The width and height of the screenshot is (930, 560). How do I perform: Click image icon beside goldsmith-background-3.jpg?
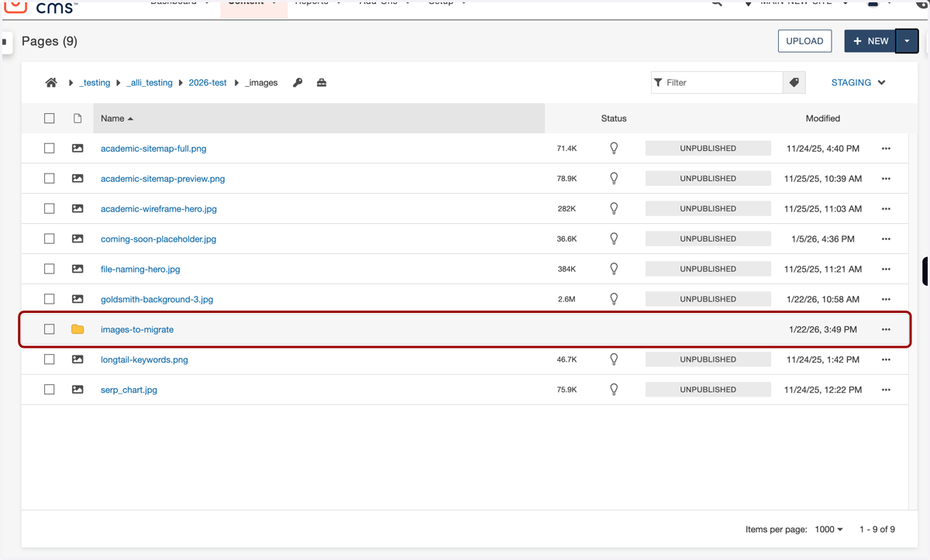click(77, 299)
